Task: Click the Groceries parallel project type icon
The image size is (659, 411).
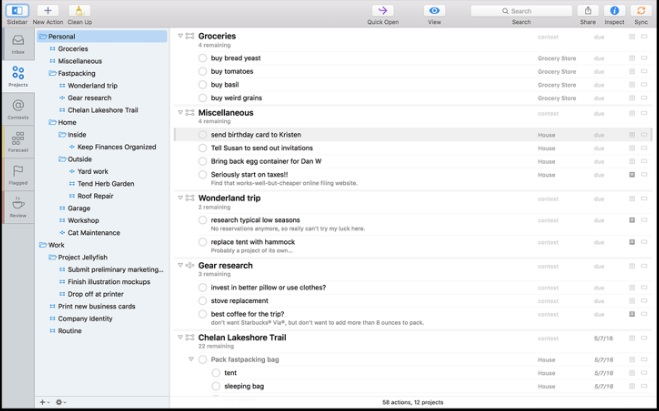Action: 190,36
